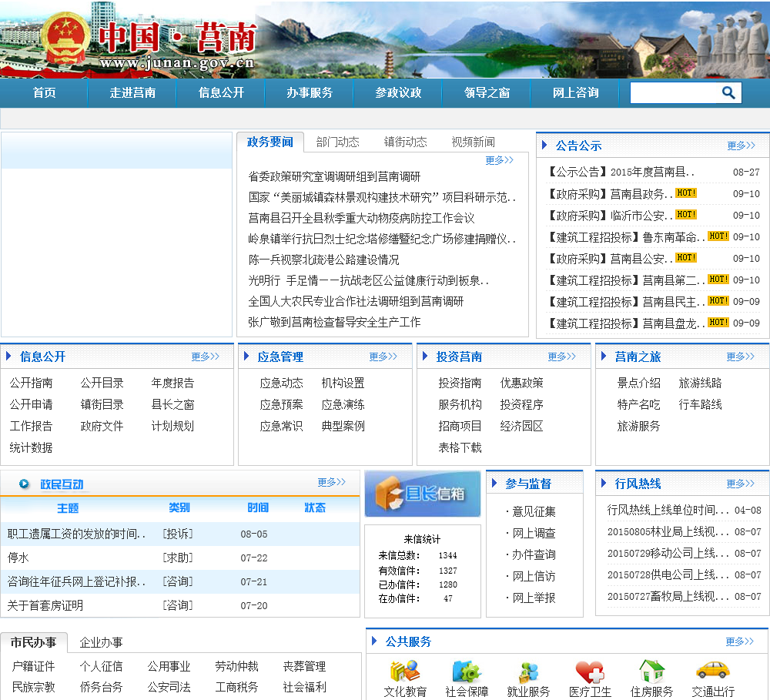Switch to the 部门动态 tab

click(x=337, y=142)
